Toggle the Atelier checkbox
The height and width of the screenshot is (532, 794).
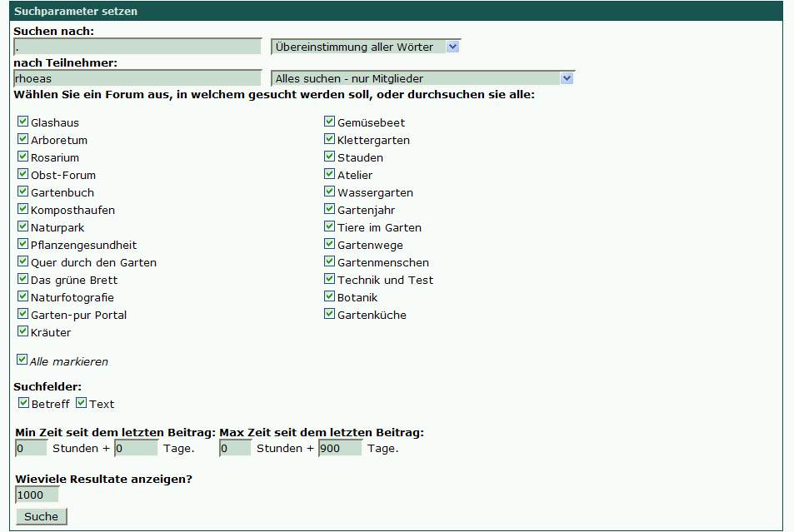click(330, 174)
